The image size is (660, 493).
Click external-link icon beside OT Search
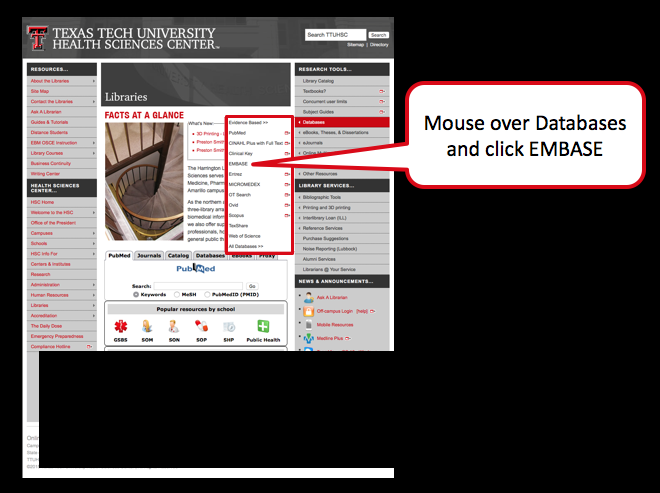[x=287, y=195]
